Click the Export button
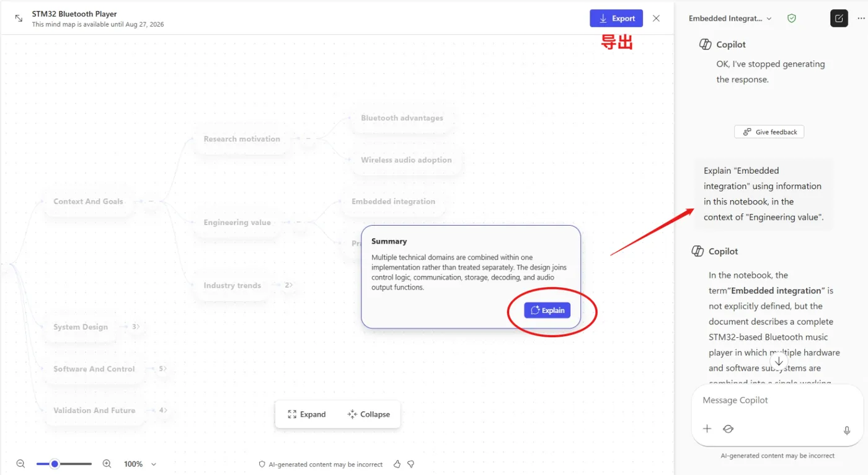This screenshot has width=868, height=475. 616,19
